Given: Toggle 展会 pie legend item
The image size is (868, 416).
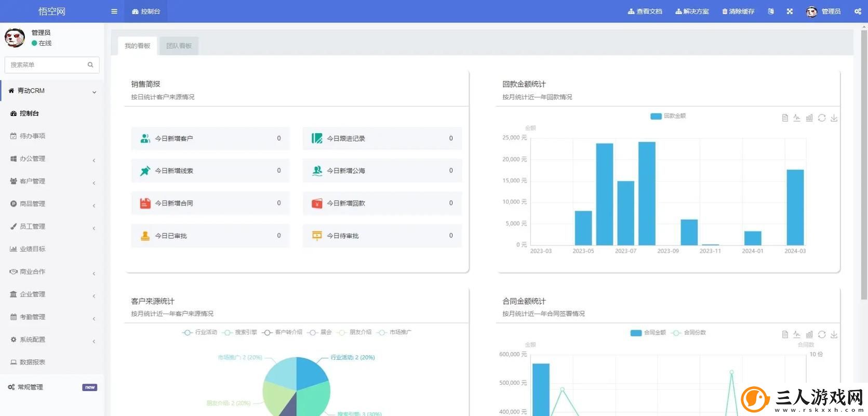Looking at the screenshot, I should pyautogui.click(x=319, y=332).
